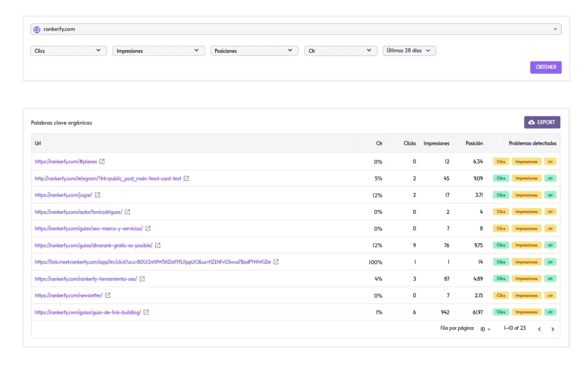Open the rankerfy-herramienta-seo link
The width and height of the screenshot is (588, 382).
pyautogui.click(x=86, y=278)
